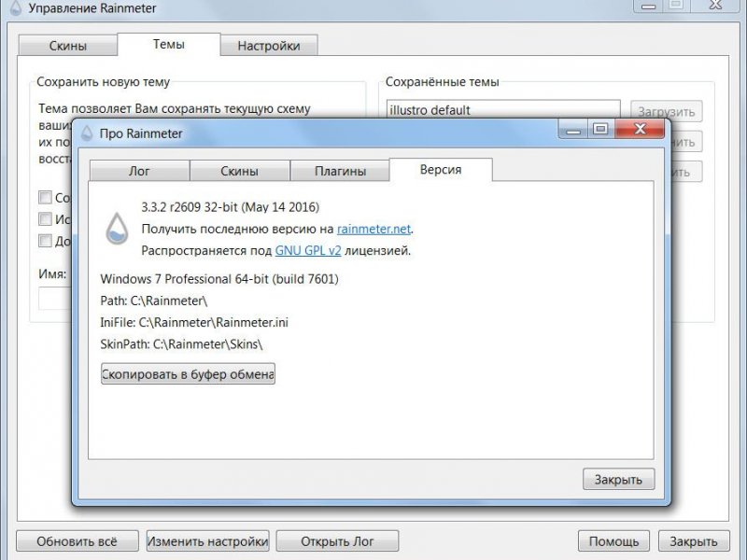Open Помощь in the management window
Viewport: 747px width, 560px height.
click(613, 541)
